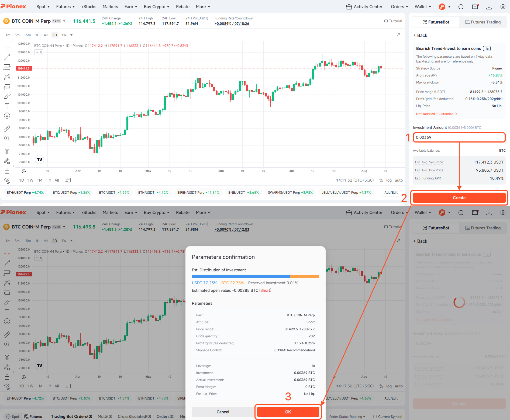Lock all chart drawings
Screen dimensions: 510x420
[7, 171]
